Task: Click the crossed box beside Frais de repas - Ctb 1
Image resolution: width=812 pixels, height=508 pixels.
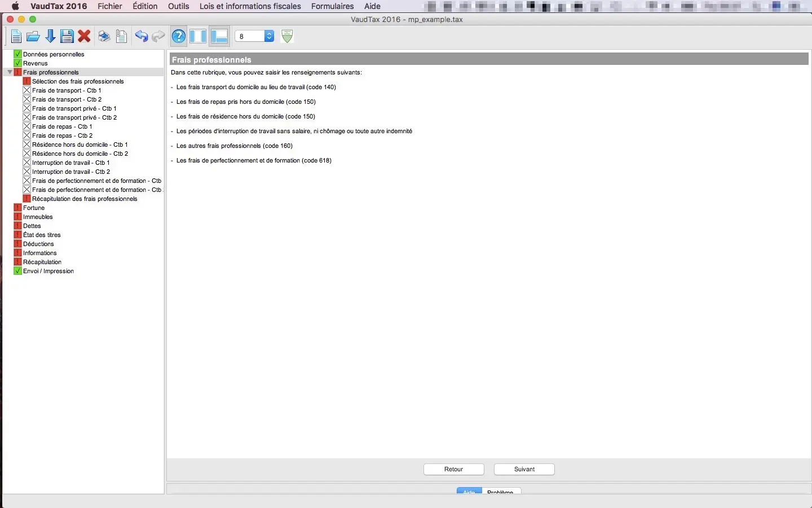Action: click(x=27, y=126)
